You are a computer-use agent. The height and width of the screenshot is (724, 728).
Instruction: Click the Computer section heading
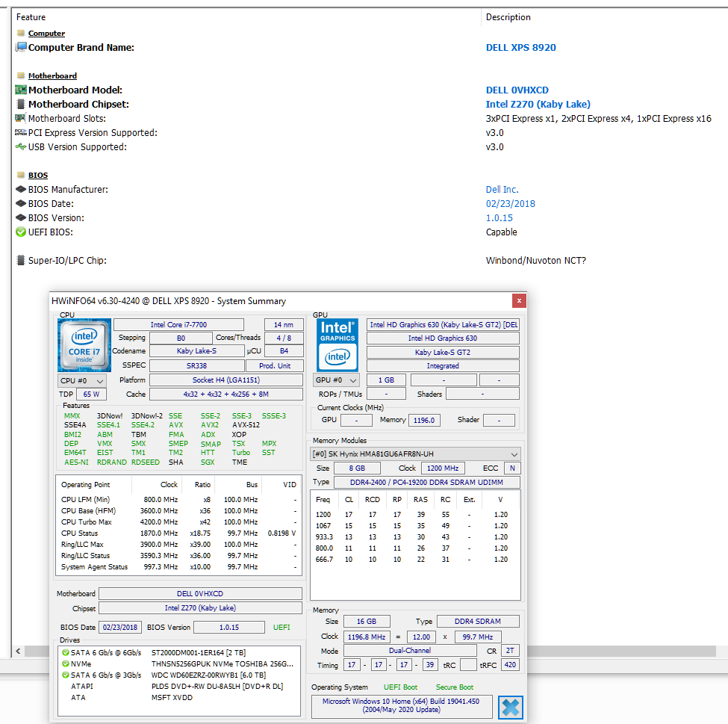46,33
